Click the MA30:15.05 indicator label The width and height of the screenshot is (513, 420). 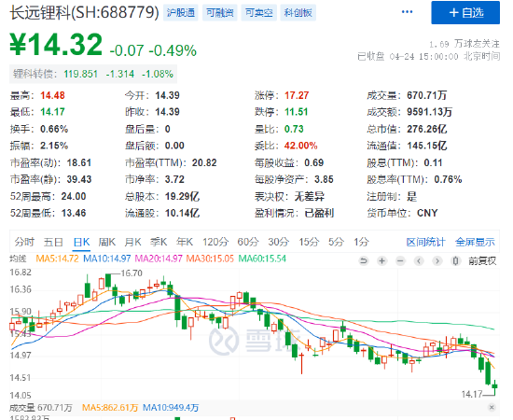tap(210, 259)
